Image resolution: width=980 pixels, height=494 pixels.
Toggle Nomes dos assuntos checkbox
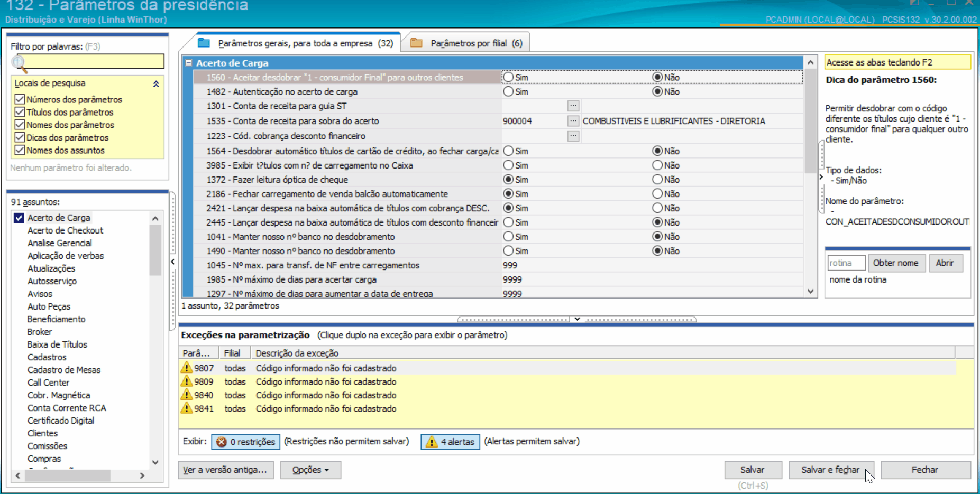[x=20, y=150]
